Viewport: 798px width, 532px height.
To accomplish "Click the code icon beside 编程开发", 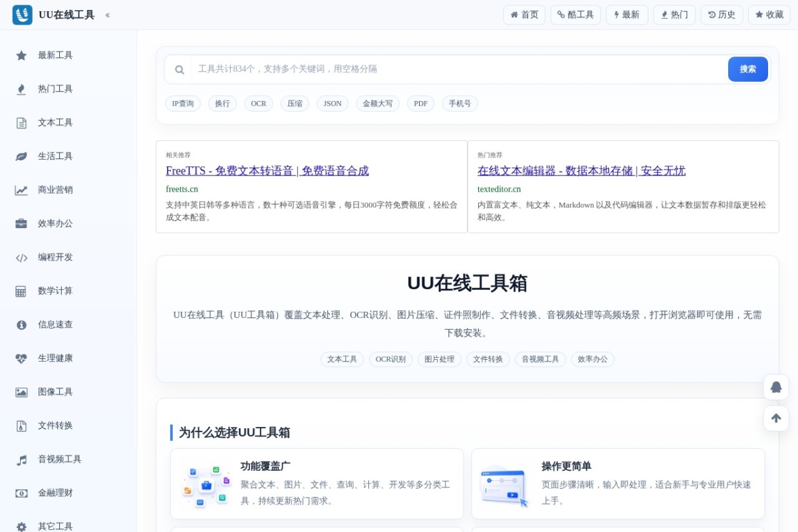I will pos(21,258).
